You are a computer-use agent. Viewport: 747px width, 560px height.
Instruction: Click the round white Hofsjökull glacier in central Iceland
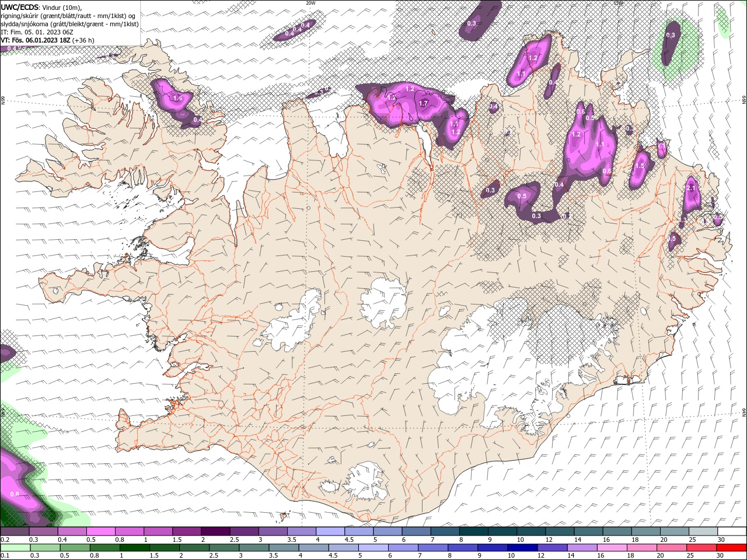tap(383, 302)
